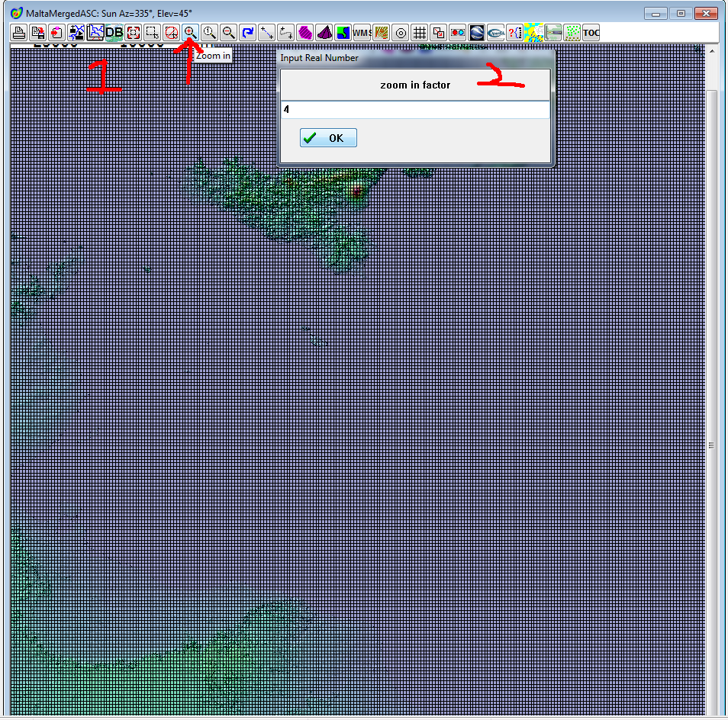Click the 1:1 zoom magnifier icon
728x720 pixels.
coord(209,33)
